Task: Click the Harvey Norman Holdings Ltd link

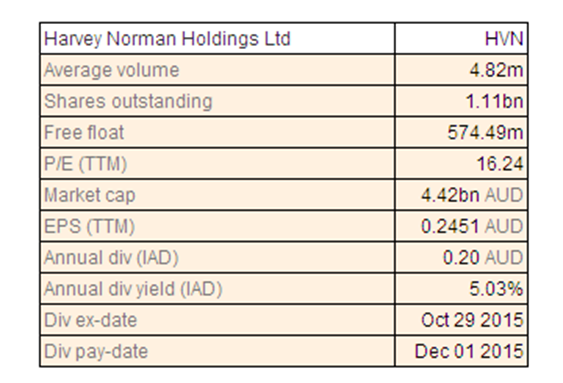Action: tap(167, 39)
